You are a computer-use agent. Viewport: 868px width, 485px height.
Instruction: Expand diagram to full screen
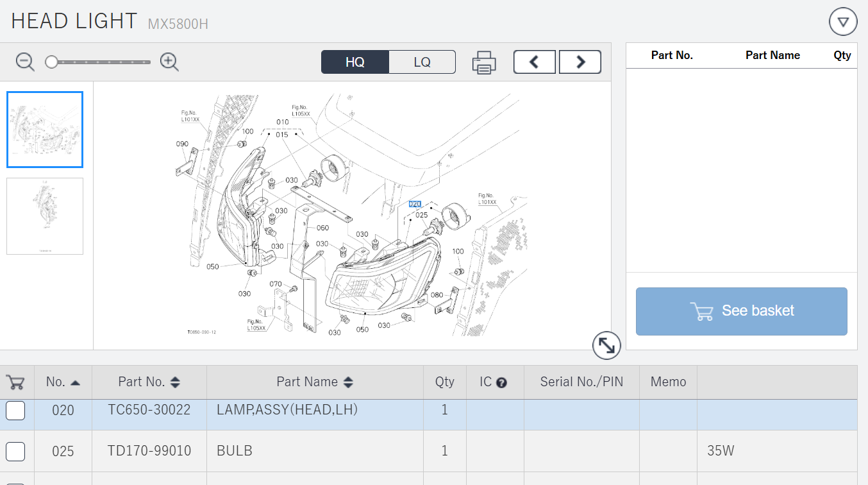tap(606, 346)
